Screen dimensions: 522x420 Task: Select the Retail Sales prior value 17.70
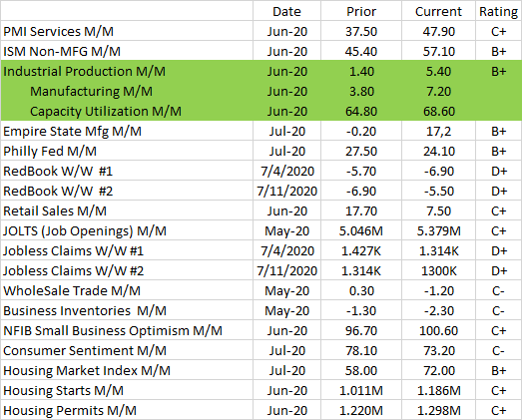[x=361, y=211]
